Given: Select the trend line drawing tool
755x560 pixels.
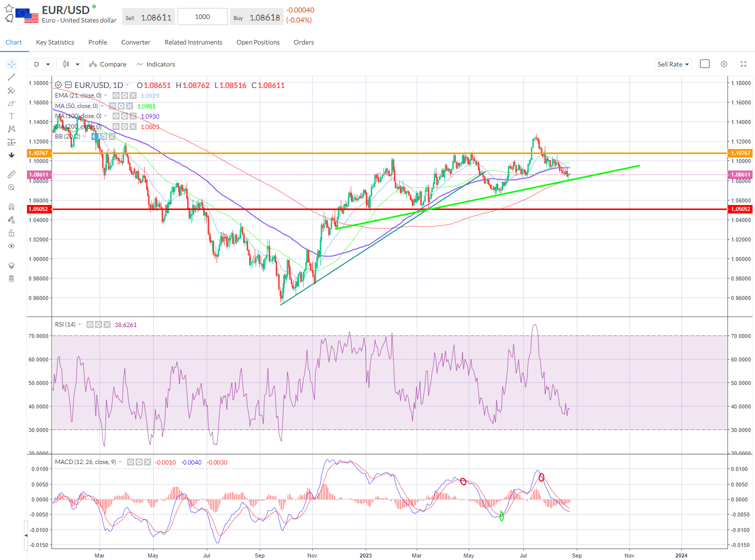Looking at the screenshot, I should pyautogui.click(x=12, y=77).
